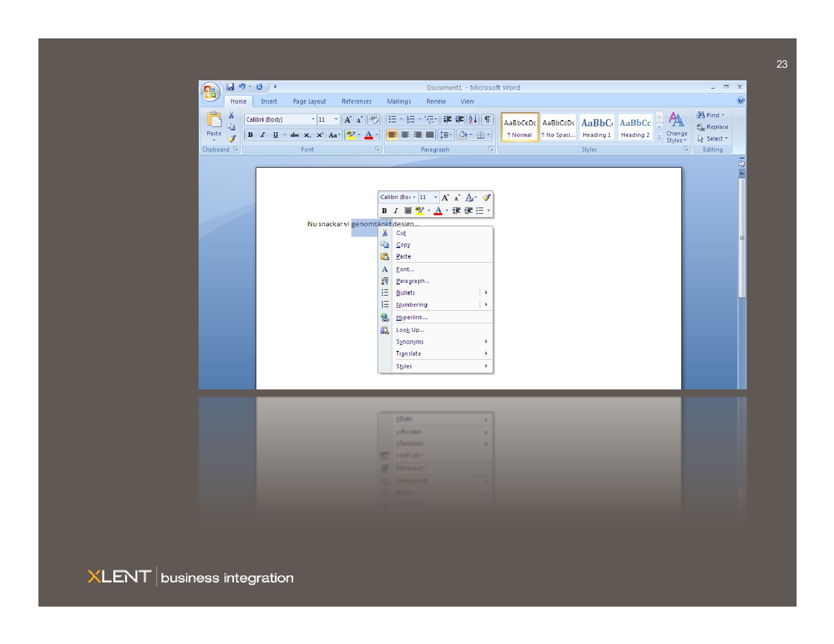Open the ribbon font name dropdown
This screenshot has height=644, width=834.
313,120
